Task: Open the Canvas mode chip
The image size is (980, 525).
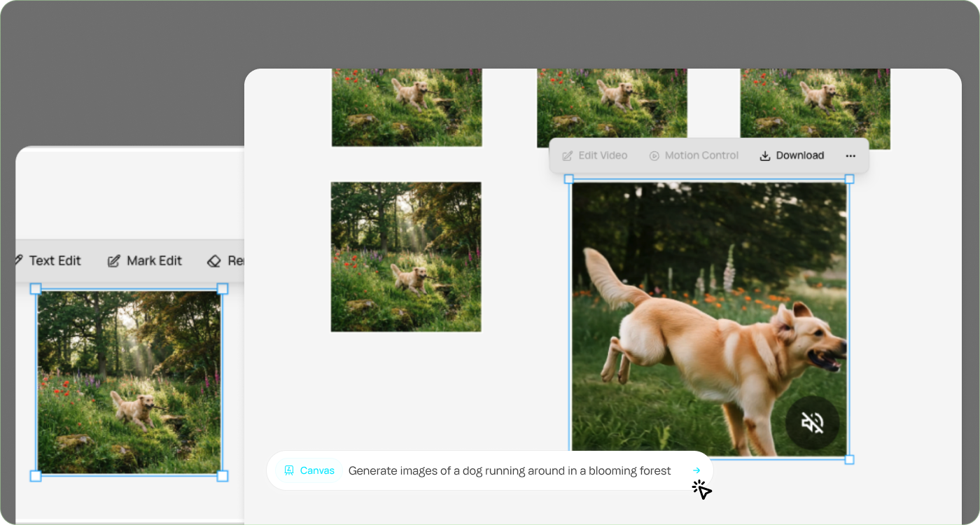Action: pos(309,470)
